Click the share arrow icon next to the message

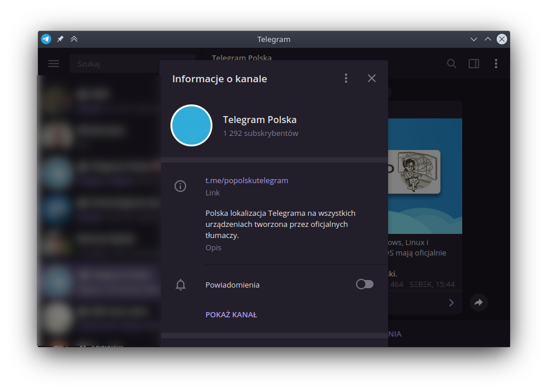tap(479, 303)
